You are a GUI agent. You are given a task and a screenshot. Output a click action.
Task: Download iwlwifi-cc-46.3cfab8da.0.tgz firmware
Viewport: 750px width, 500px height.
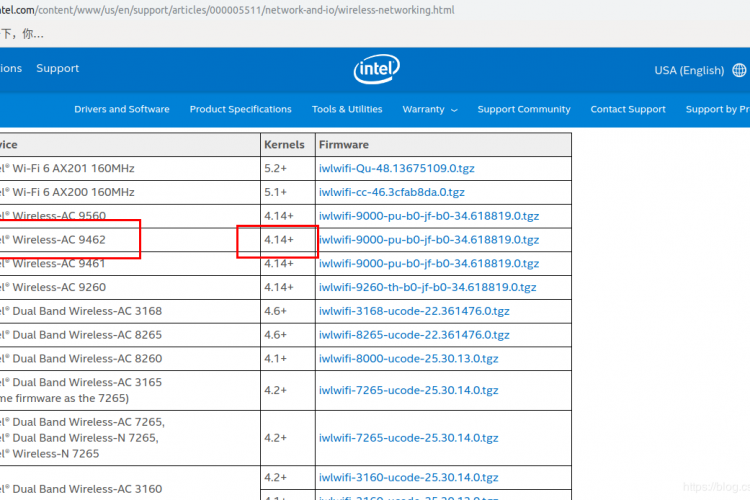click(x=392, y=192)
